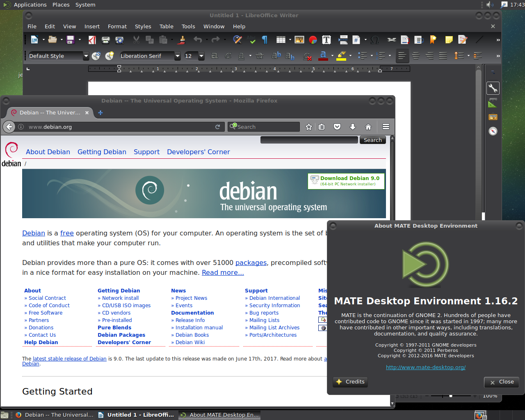
Task: Open the Navigator compass in Writer sidebar
Action: click(x=493, y=131)
